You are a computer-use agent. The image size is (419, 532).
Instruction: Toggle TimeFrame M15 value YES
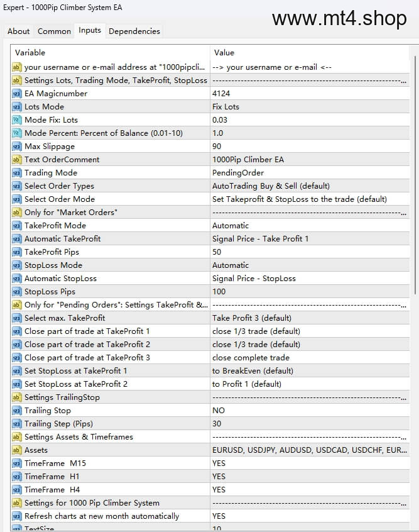pyautogui.click(x=310, y=464)
